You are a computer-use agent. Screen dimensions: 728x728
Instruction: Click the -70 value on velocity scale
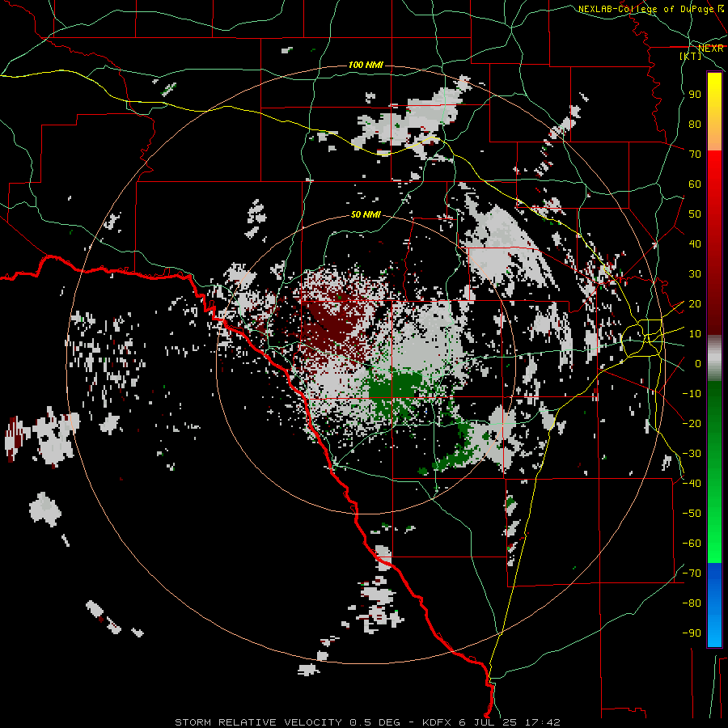tap(692, 574)
